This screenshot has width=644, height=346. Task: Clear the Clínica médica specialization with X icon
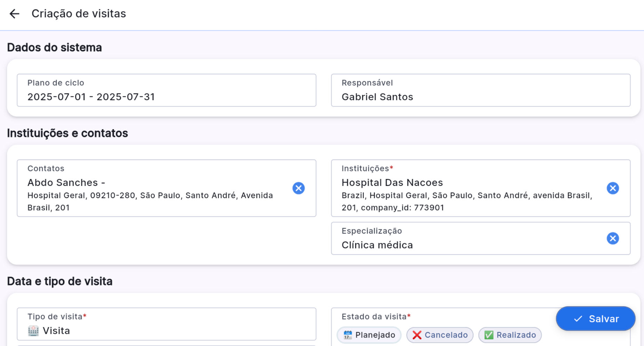coord(613,238)
